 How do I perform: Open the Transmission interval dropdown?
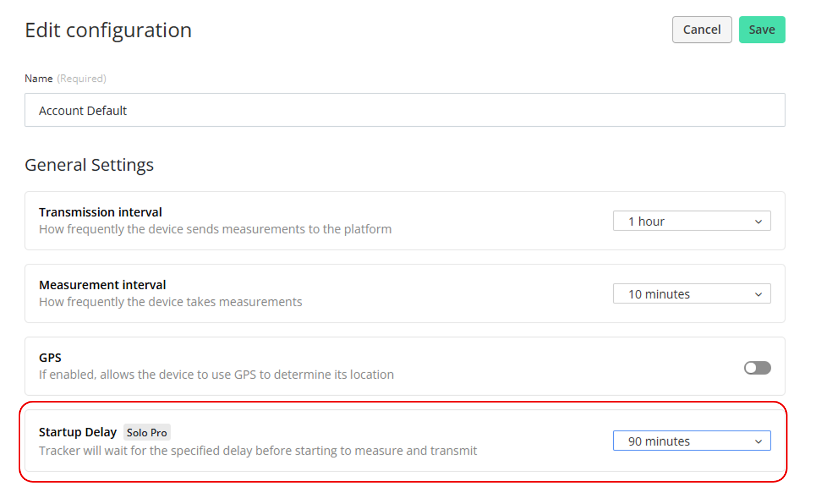(691, 222)
